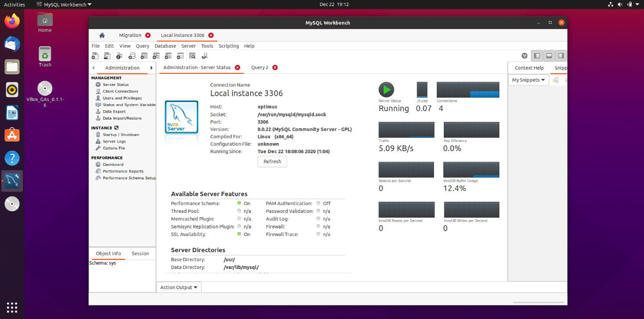Switch to the Context Help tab
Viewport: 644px width, 319px height.
pyautogui.click(x=529, y=68)
